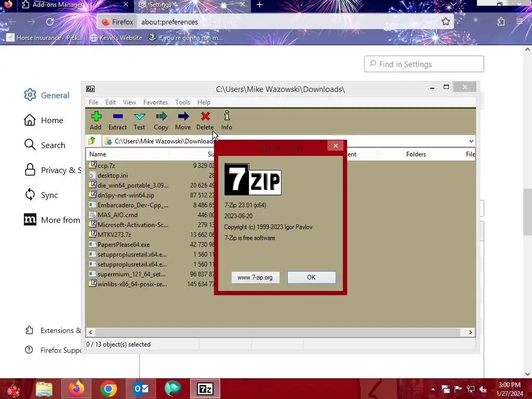Open the Favorites menu in 7-Zip
This screenshot has width=532, height=399.
click(156, 102)
